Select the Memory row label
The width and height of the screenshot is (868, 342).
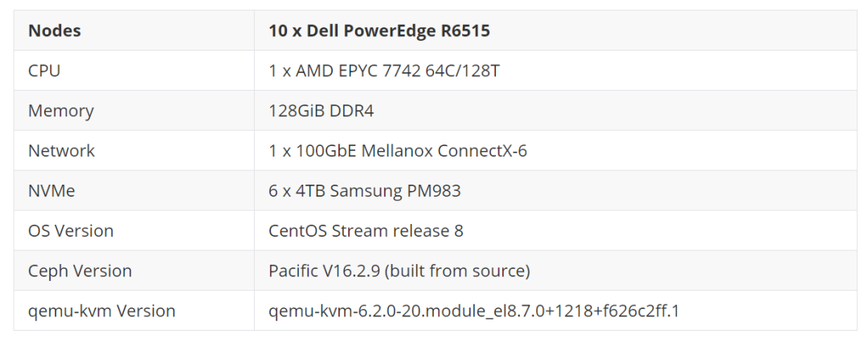click(61, 111)
